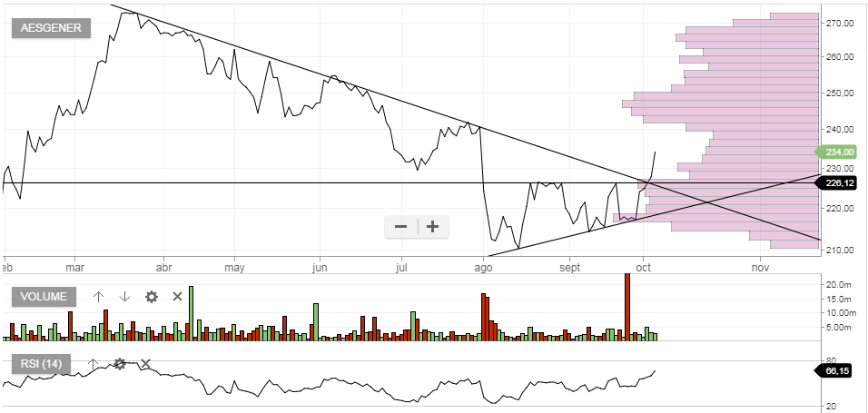
Task: Zoom out using the minus button
Action: click(400, 227)
